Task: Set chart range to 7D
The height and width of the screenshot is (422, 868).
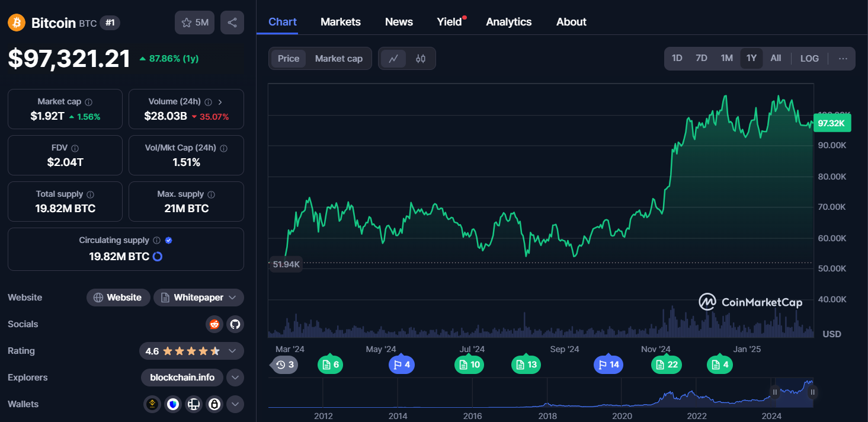Action: pyautogui.click(x=702, y=58)
